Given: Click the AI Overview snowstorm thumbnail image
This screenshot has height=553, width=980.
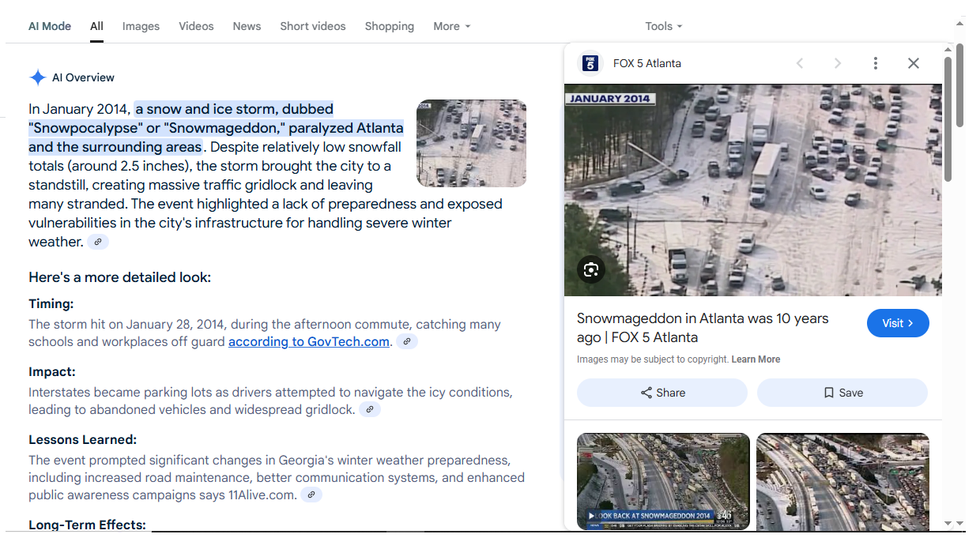Looking at the screenshot, I should pyautogui.click(x=471, y=143).
